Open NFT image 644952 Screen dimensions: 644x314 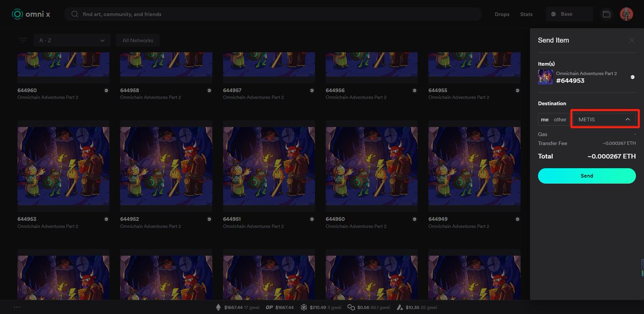(x=166, y=166)
